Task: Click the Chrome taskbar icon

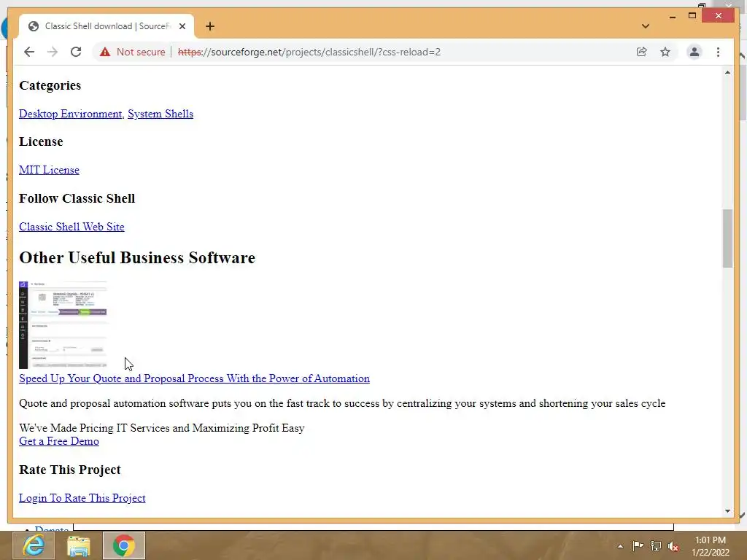Action: click(x=124, y=545)
